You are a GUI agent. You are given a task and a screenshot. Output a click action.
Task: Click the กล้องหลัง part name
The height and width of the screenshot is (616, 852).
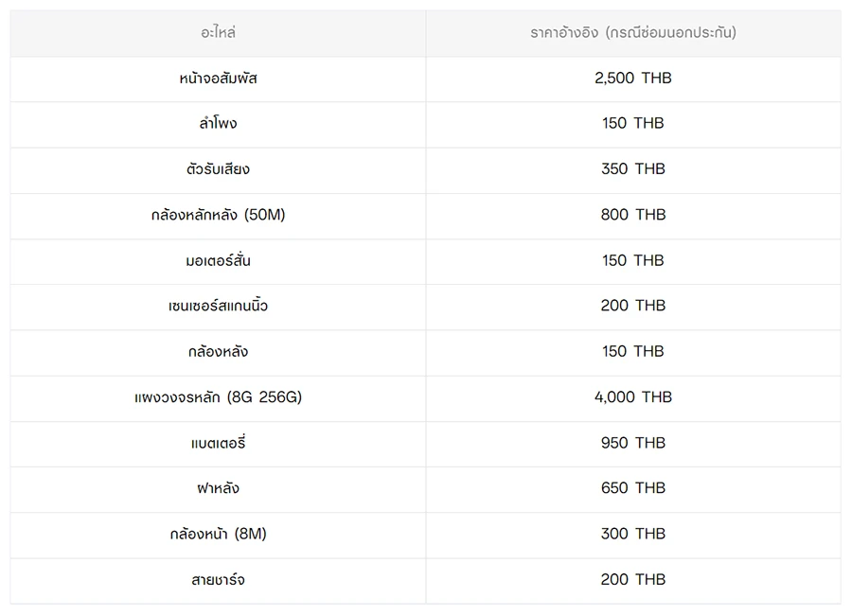click(x=218, y=352)
